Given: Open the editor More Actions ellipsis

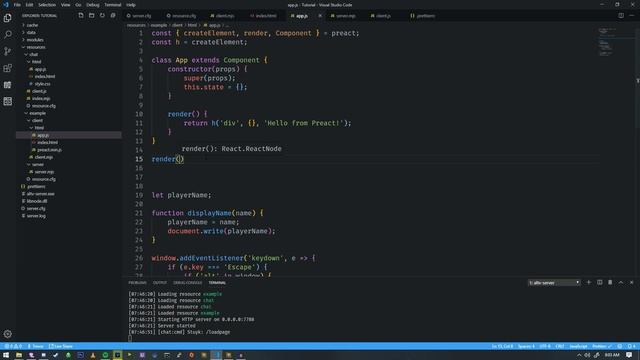Looking at the screenshot, I should click(631, 16).
